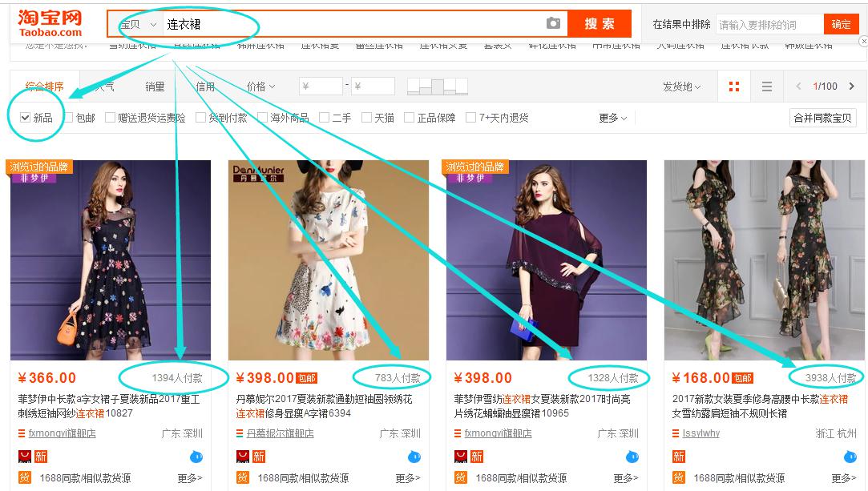The image size is (868, 491).
Task: Click Tmall icon under fxmongyi first listing
Action: (x=25, y=457)
